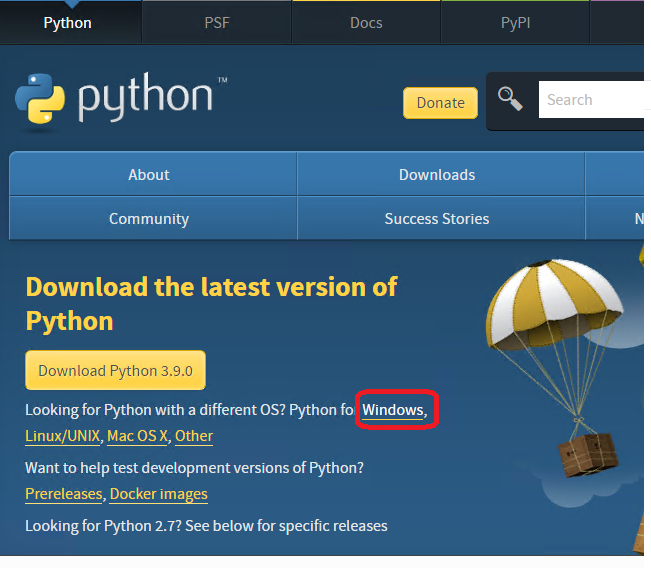Open the Prereleases link
Screen dimensions: 651x568
click(64, 494)
